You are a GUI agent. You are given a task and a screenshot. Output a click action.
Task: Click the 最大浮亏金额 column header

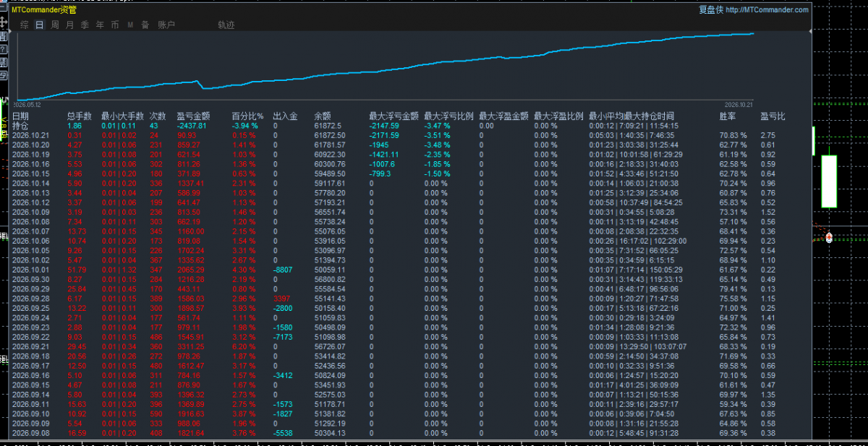tap(393, 116)
